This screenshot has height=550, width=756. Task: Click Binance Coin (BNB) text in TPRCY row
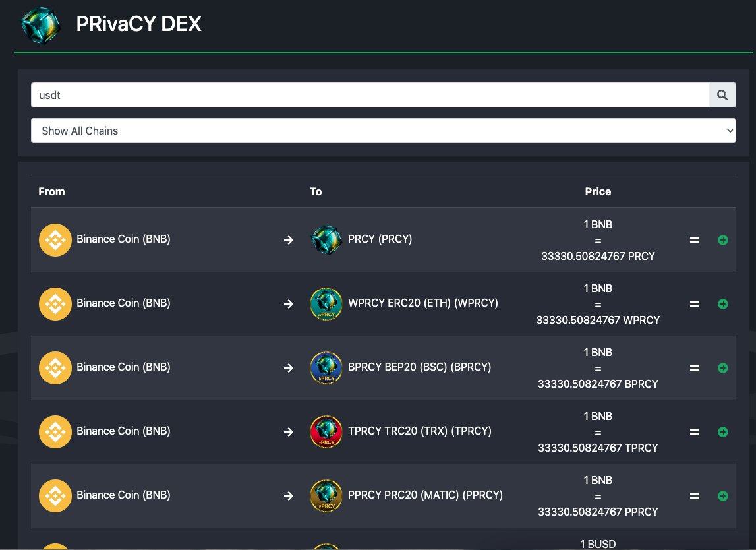pos(123,431)
